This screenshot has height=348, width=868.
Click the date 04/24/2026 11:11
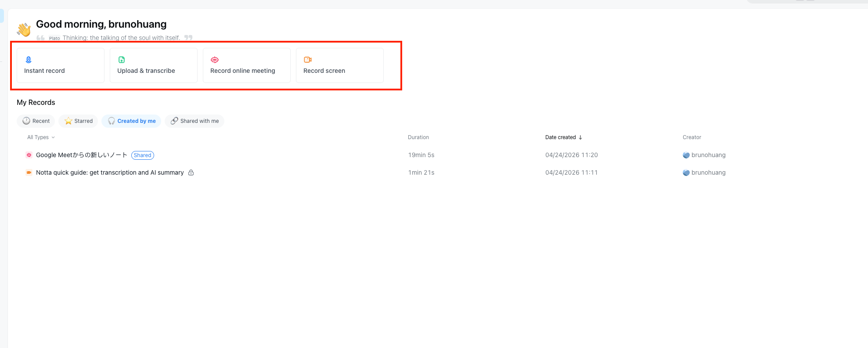tap(572, 172)
